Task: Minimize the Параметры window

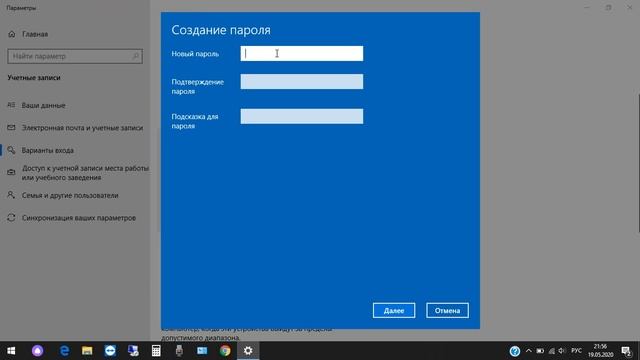Action: coord(587,7)
